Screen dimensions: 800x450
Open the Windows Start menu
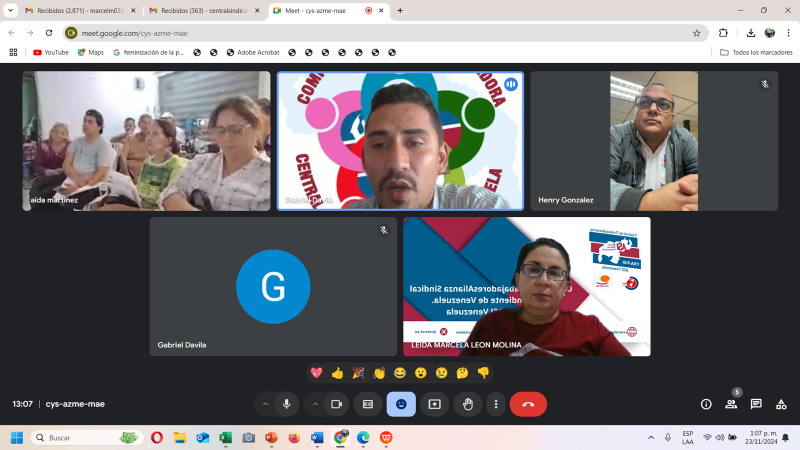17,438
